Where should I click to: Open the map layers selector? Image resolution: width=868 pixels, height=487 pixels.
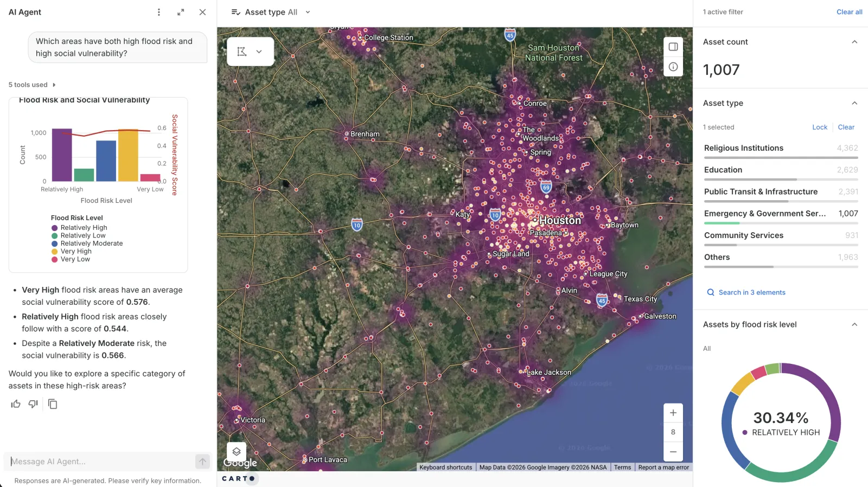point(237,451)
